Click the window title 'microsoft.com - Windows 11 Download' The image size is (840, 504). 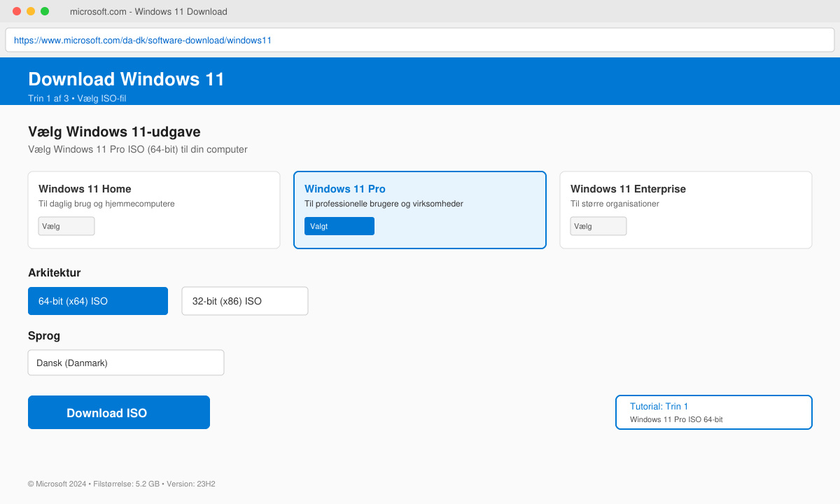point(148,12)
